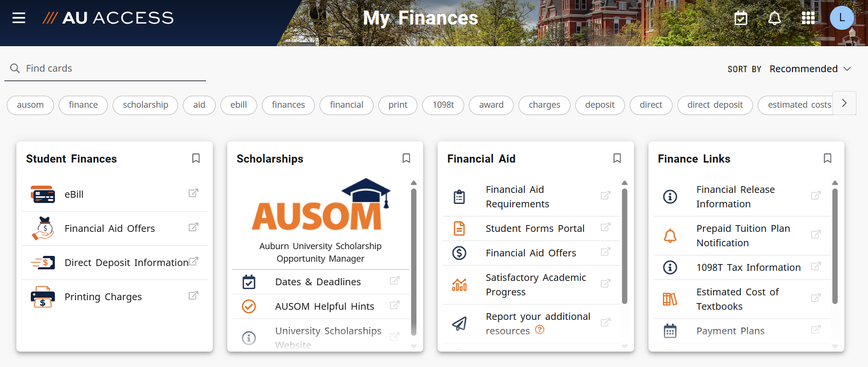Click the Prepaid Tuition Plan bell icon
This screenshot has height=367, width=868.
(x=671, y=235)
